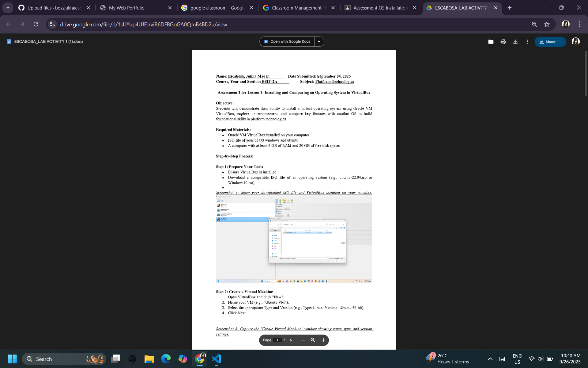
Task: Click the reset zoom magnifier icon
Action: pyautogui.click(x=313, y=340)
